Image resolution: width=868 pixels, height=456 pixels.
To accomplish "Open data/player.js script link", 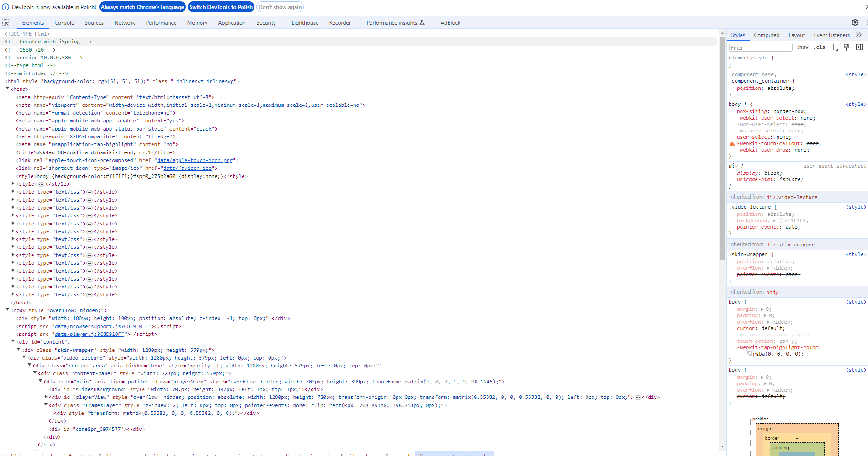I will 90,335.
